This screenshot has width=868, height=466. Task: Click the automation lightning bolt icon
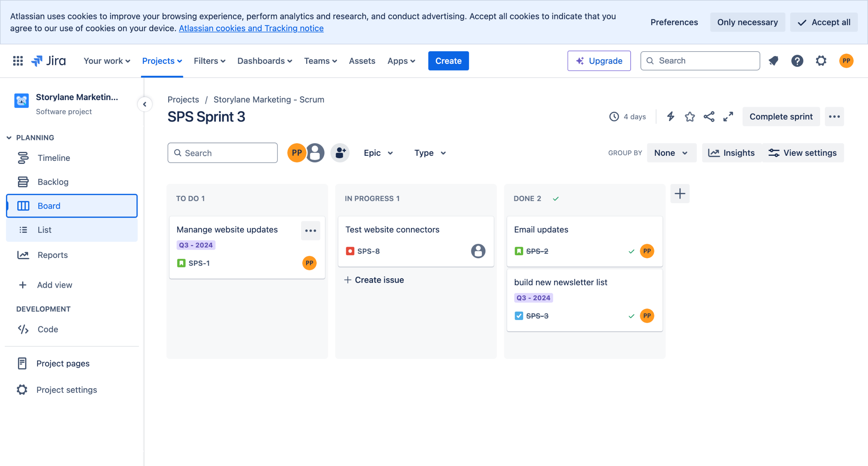670,116
